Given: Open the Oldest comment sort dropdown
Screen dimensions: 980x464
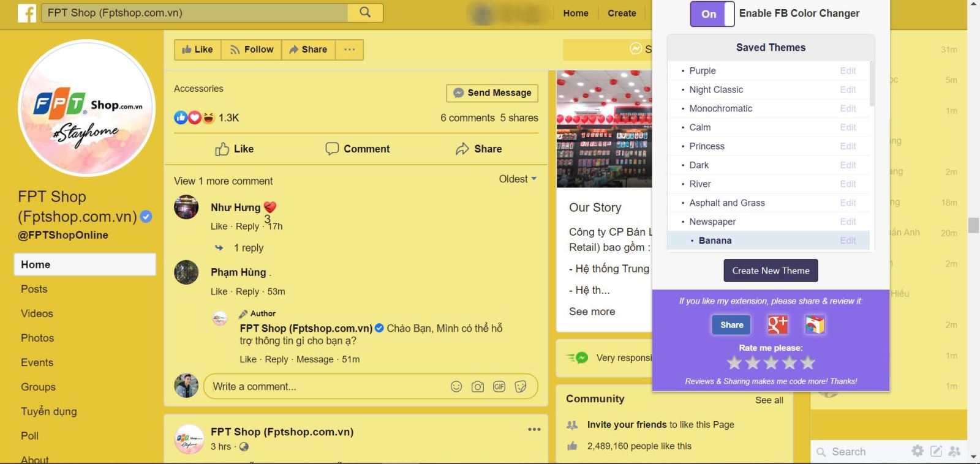Looking at the screenshot, I should (518, 179).
